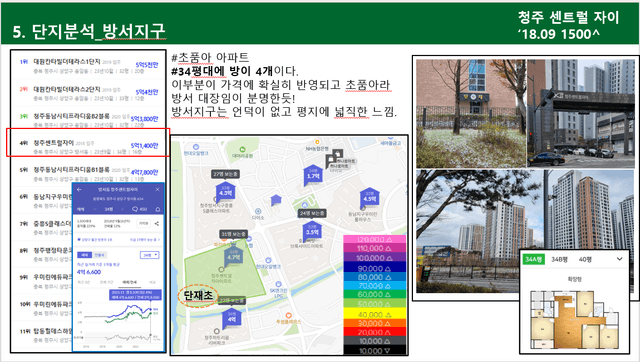Screen dimensions: 640x362
Task: Click the 4억 house marker near bottom
Action: click(231, 318)
